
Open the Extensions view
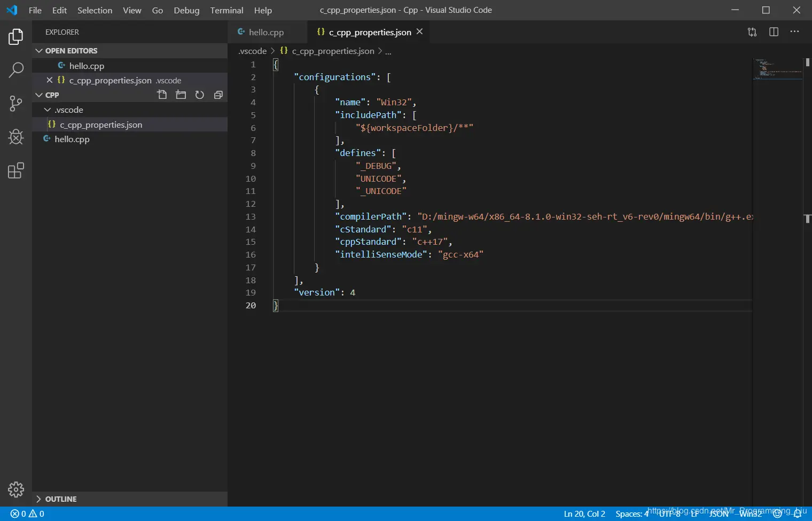16,170
